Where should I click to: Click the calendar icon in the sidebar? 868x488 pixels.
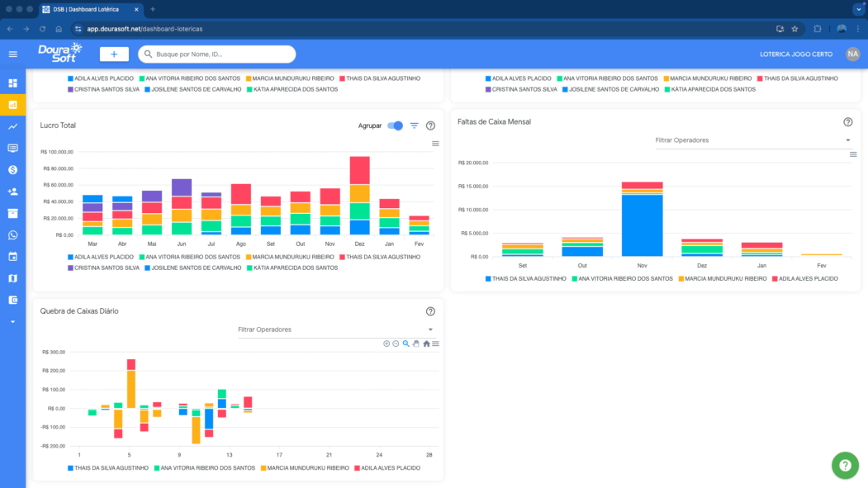click(12, 257)
